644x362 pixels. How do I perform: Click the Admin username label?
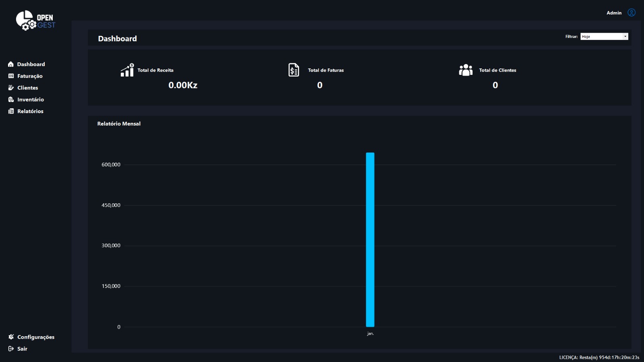(614, 13)
